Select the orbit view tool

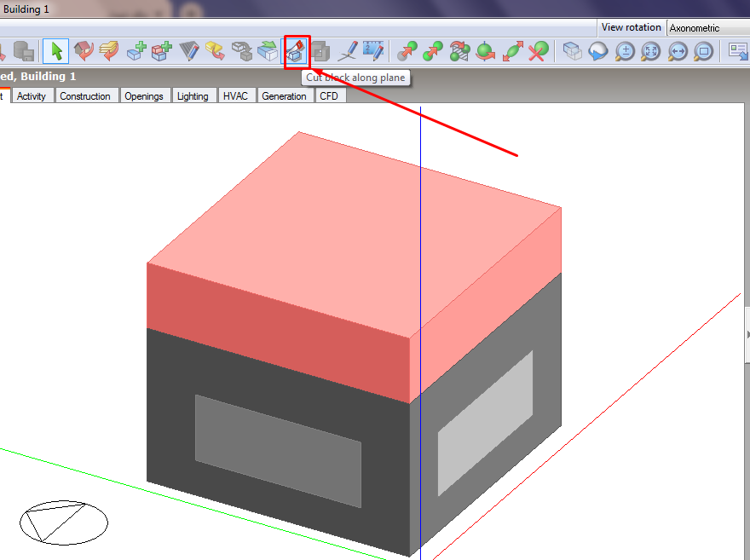coord(598,51)
